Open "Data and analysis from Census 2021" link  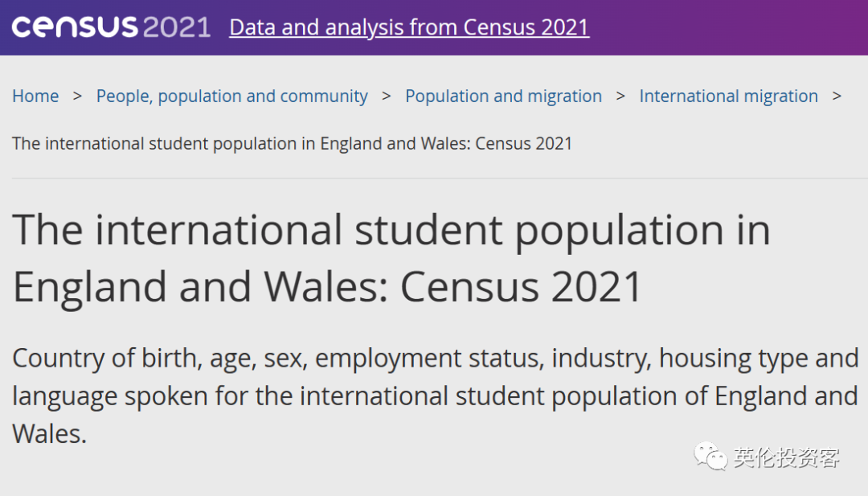point(409,27)
